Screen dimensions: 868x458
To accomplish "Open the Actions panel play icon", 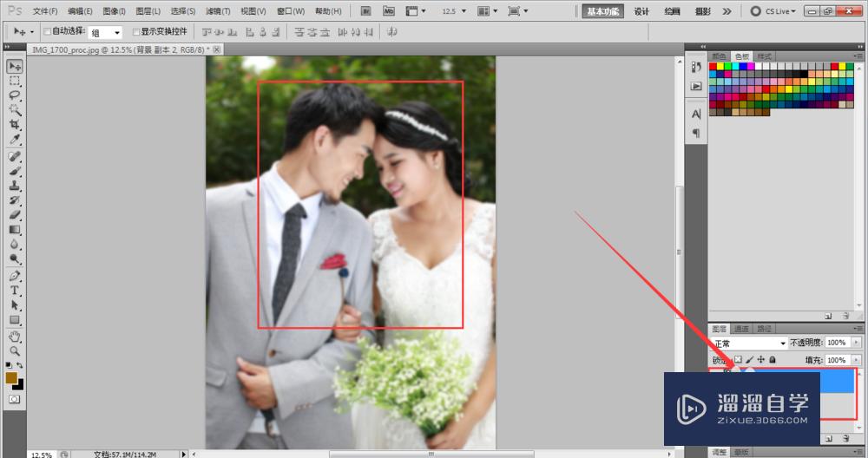I will [x=696, y=86].
